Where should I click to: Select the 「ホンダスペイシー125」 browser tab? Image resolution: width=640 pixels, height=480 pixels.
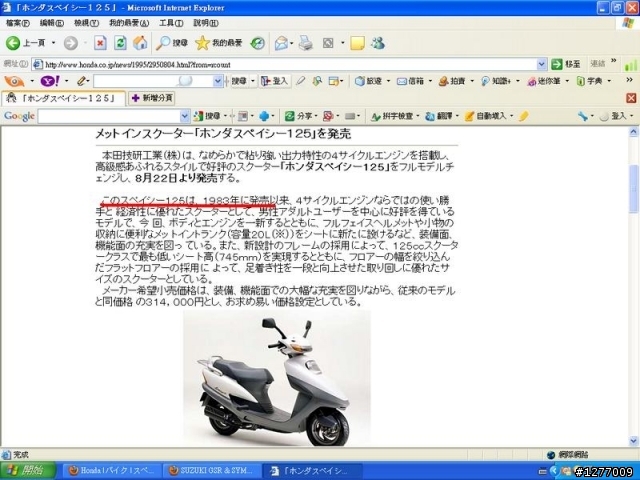tap(63, 98)
